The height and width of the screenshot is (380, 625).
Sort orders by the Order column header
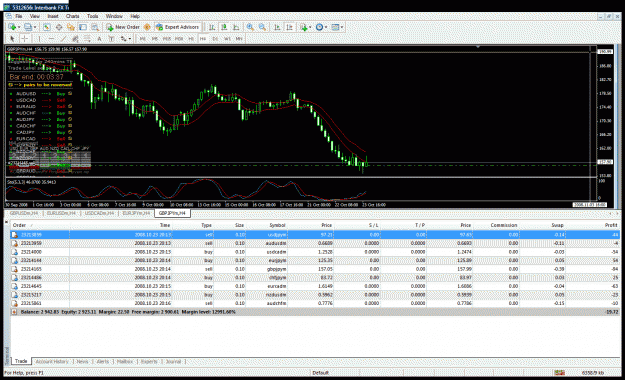(x=19, y=225)
